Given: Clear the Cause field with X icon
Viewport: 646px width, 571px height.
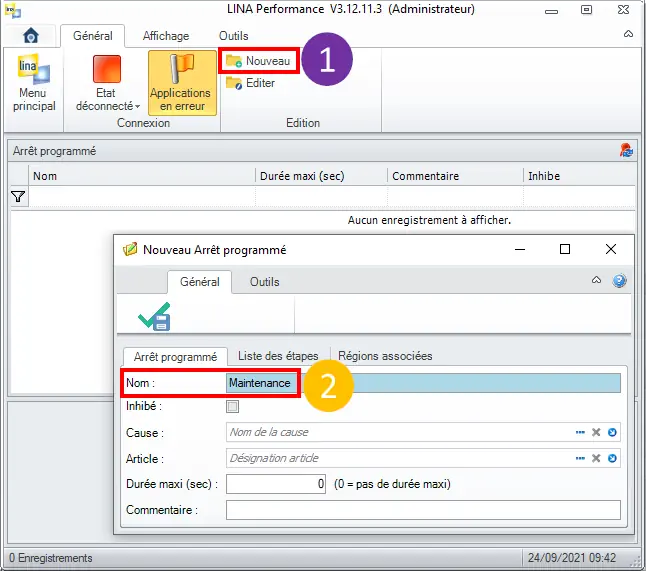Looking at the screenshot, I should [x=596, y=433].
